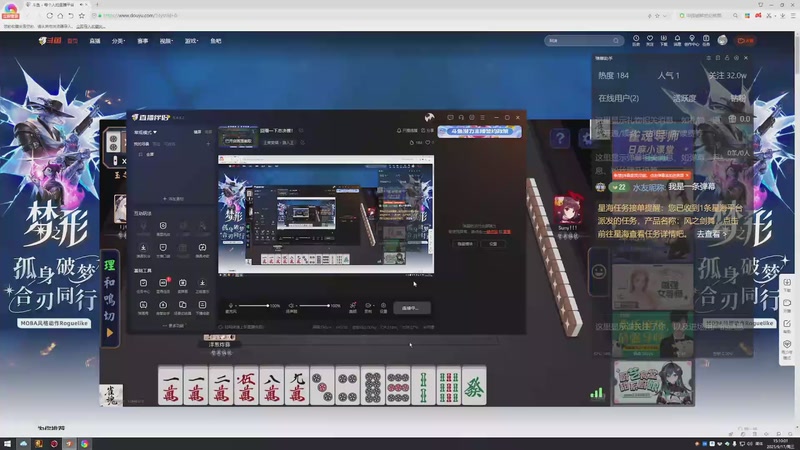The image size is (800, 450).
Task: Click the taskbar clock
Action: [780, 444]
